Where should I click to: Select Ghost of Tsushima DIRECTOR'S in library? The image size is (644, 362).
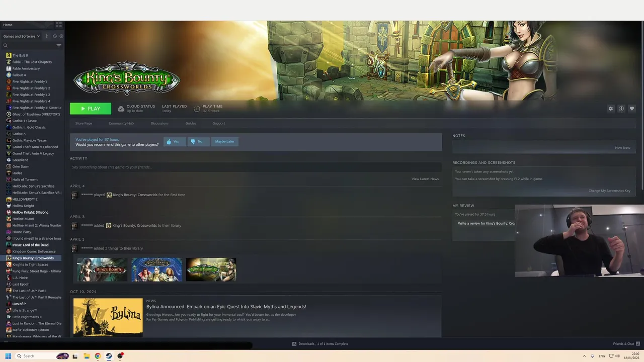point(33,114)
